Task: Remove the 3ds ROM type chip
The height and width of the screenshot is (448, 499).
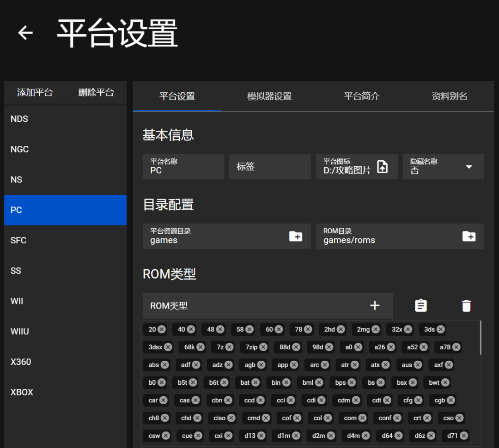Action: point(439,329)
